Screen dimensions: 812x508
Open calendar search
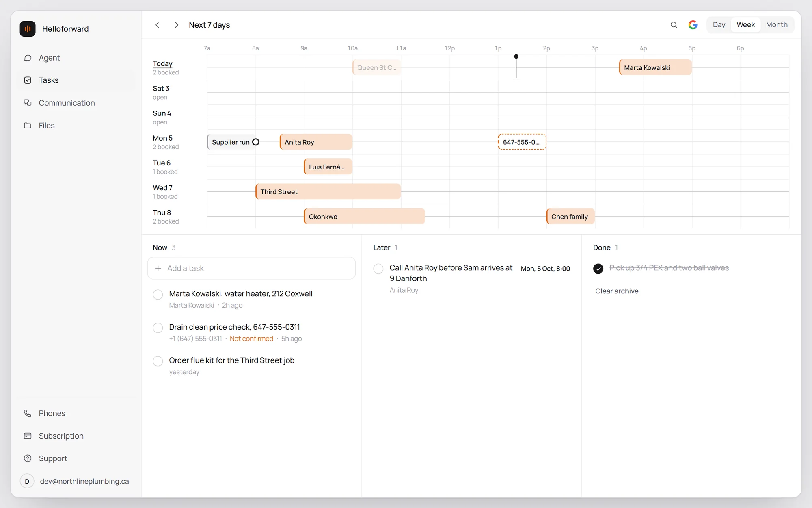click(674, 25)
